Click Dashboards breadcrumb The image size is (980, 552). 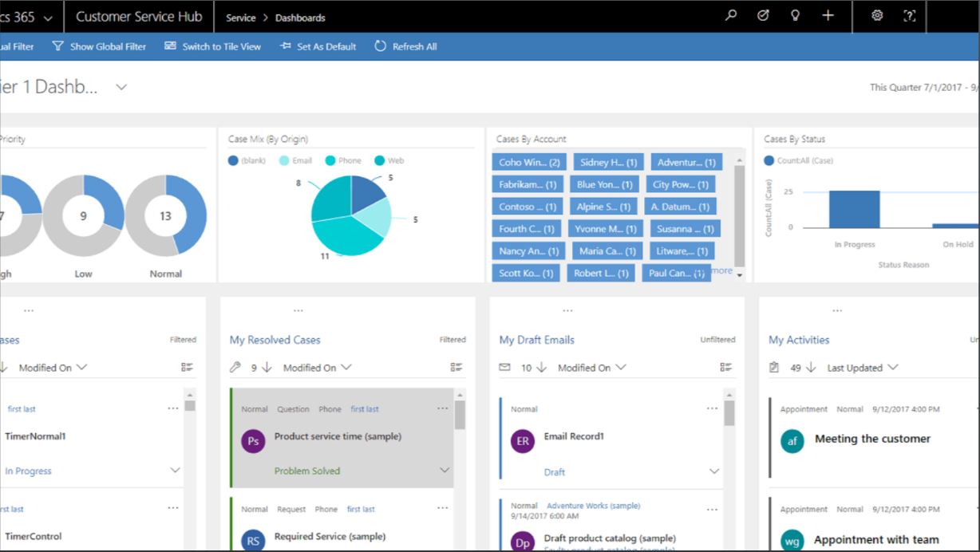click(300, 18)
